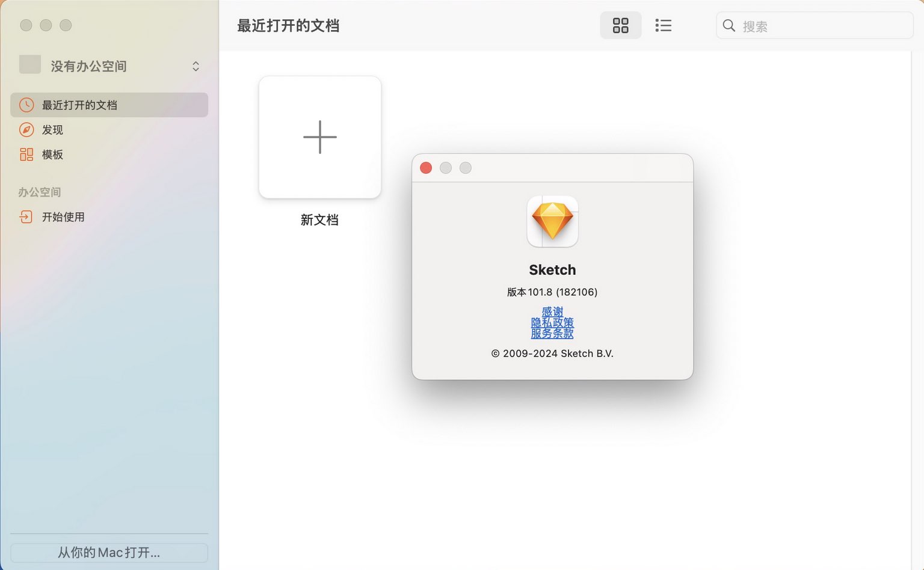Screen dimensions: 924x570
Task: Expand the 没有办公空间 workspace switcher
Action: [196, 66]
